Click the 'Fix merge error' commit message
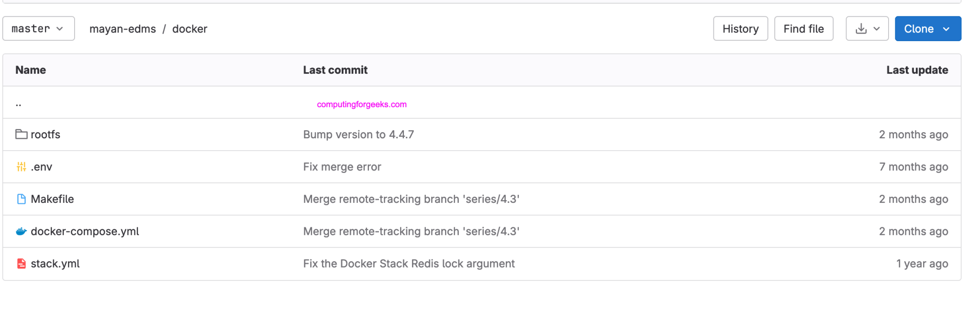 (342, 167)
